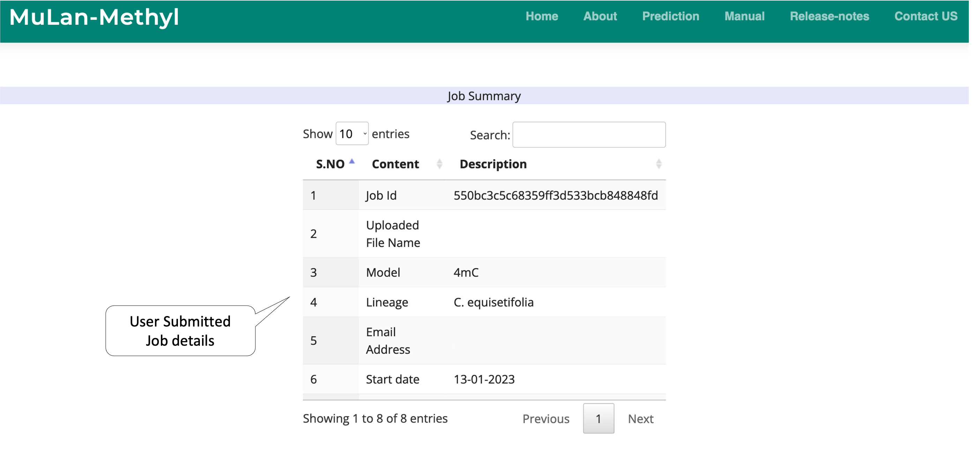Open the Contact US page

[x=926, y=16]
